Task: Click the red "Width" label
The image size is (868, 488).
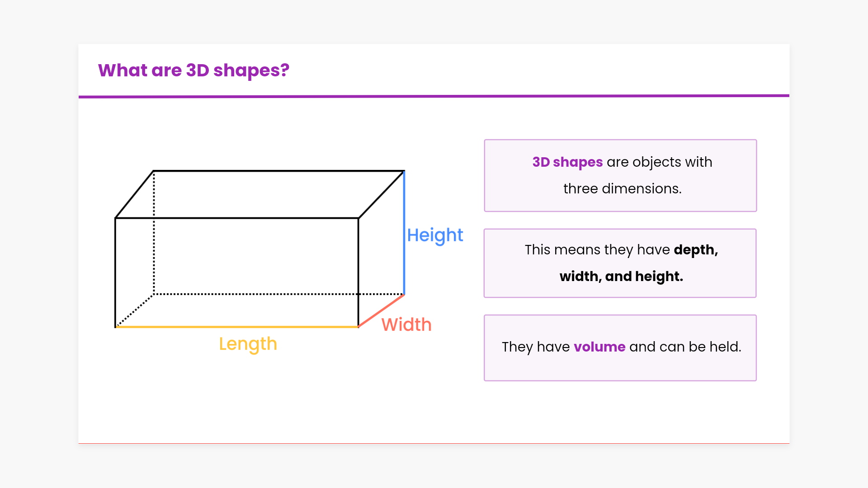Action: click(x=406, y=324)
